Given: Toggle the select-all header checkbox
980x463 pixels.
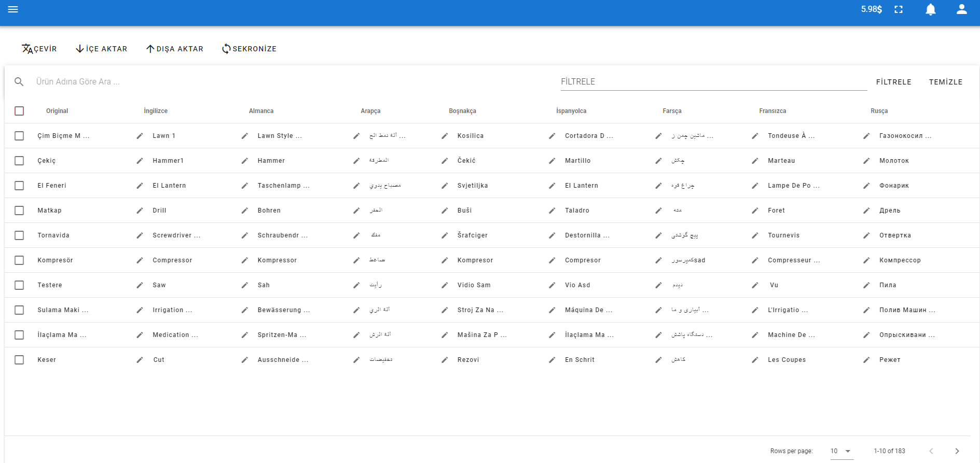Looking at the screenshot, I should (x=19, y=111).
